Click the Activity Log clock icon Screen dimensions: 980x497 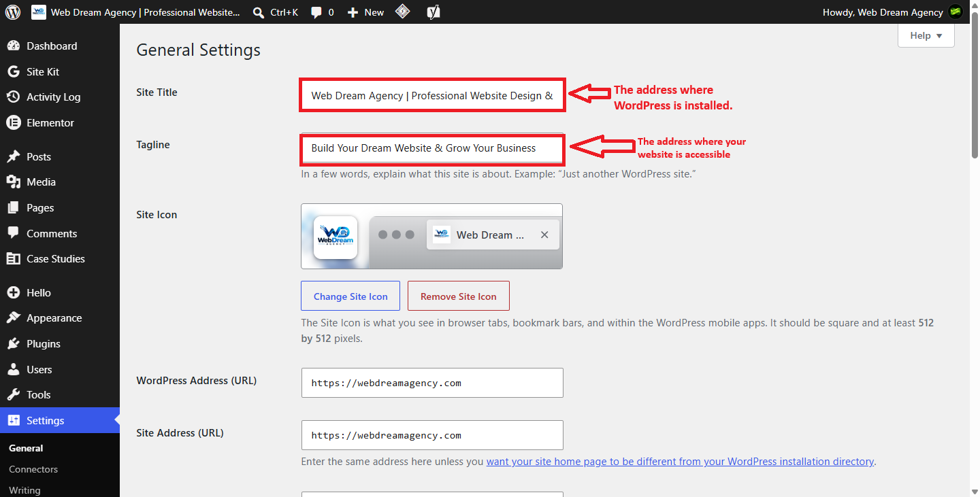14,97
